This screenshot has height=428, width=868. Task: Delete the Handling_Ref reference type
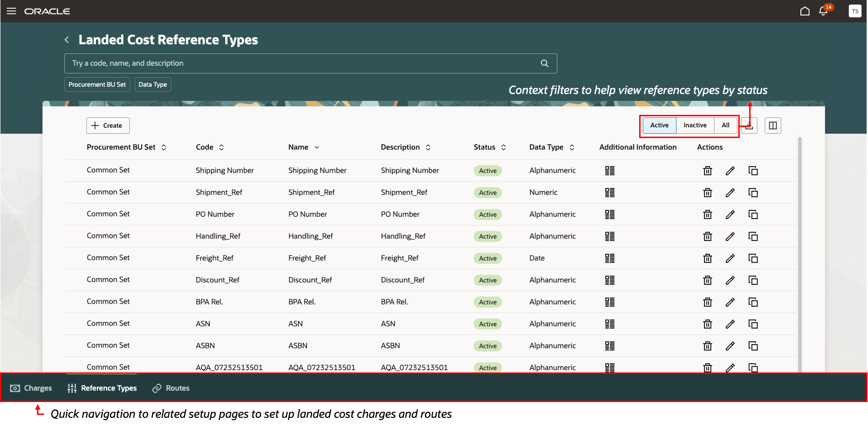coord(707,236)
